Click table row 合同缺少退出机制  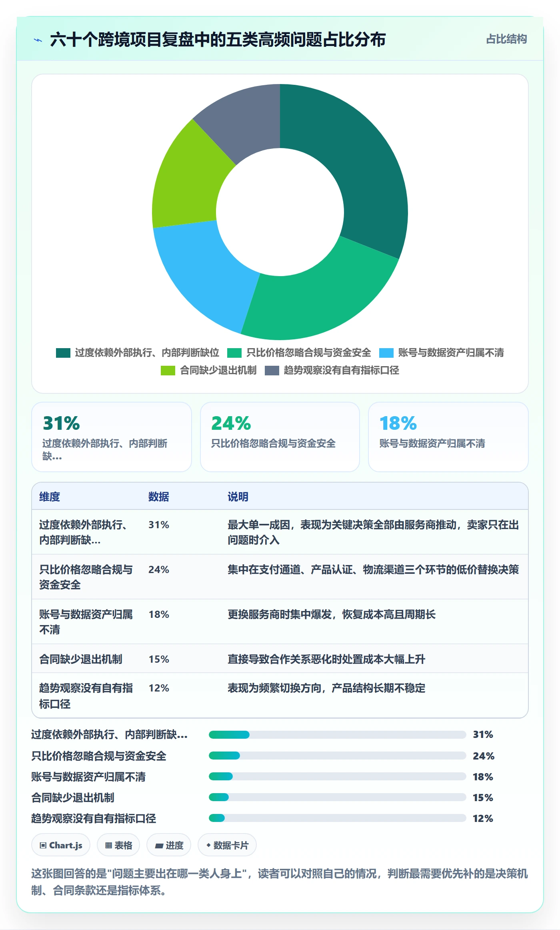pyautogui.click(x=280, y=659)
